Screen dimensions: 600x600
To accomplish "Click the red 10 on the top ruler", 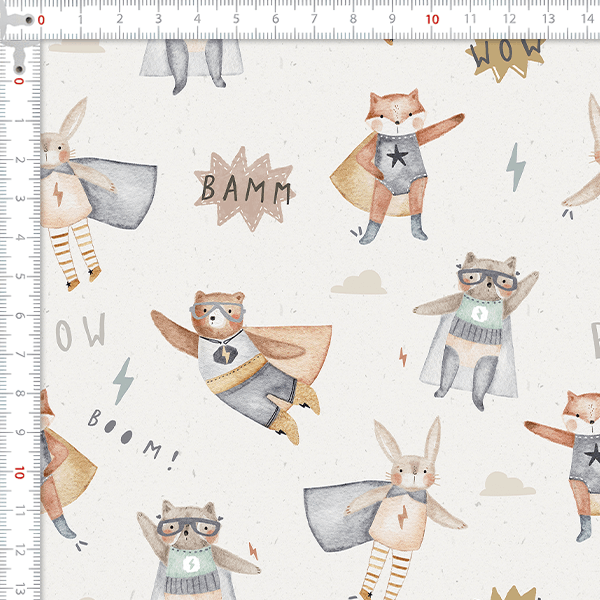I will click(431, 19).
